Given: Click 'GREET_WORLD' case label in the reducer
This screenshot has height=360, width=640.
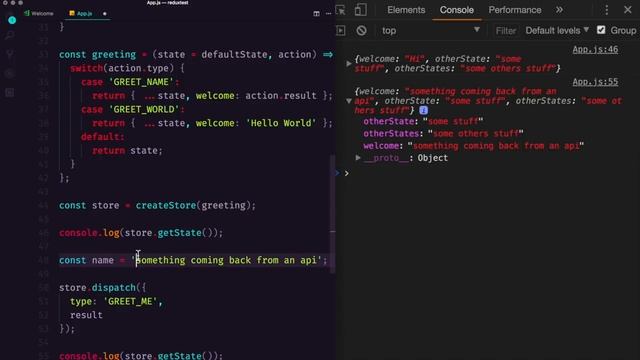Looking at the screenshot, I should tap(144, 109).
